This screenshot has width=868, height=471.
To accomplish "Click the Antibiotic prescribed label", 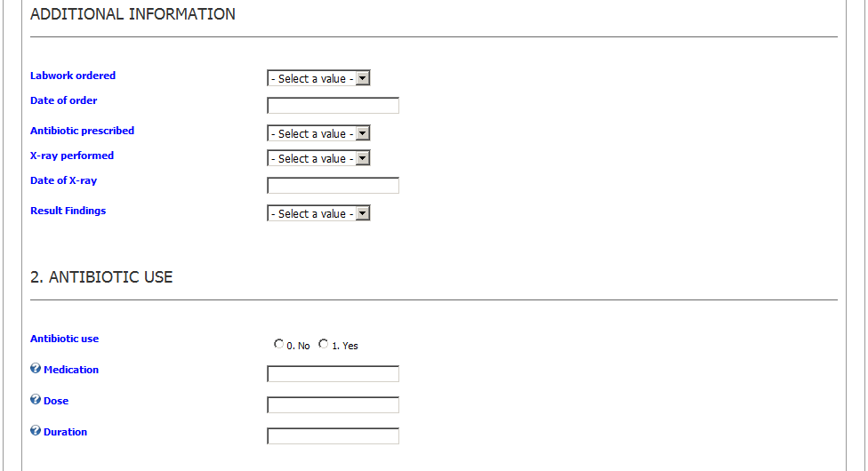I will click(82, 131).
